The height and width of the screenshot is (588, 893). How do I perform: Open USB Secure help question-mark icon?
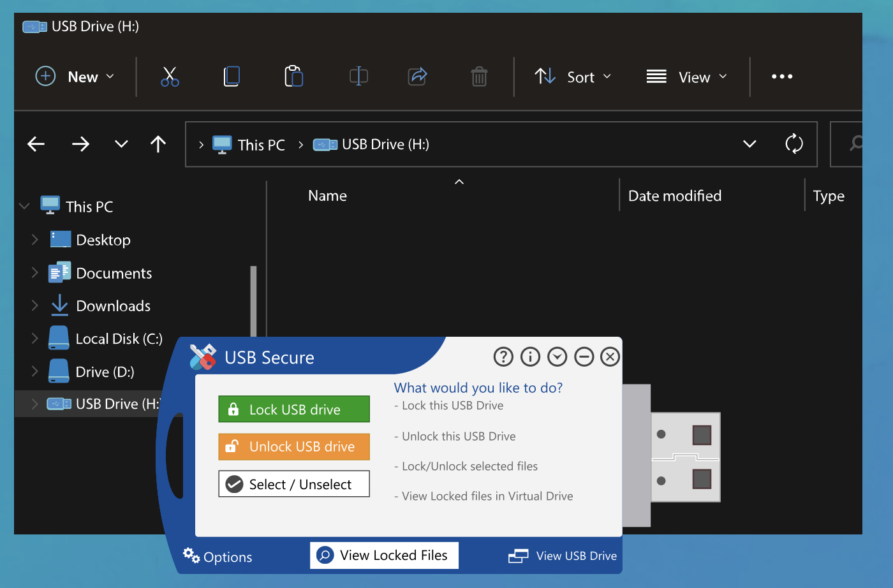pyautogui.click(x=503, y=356)
